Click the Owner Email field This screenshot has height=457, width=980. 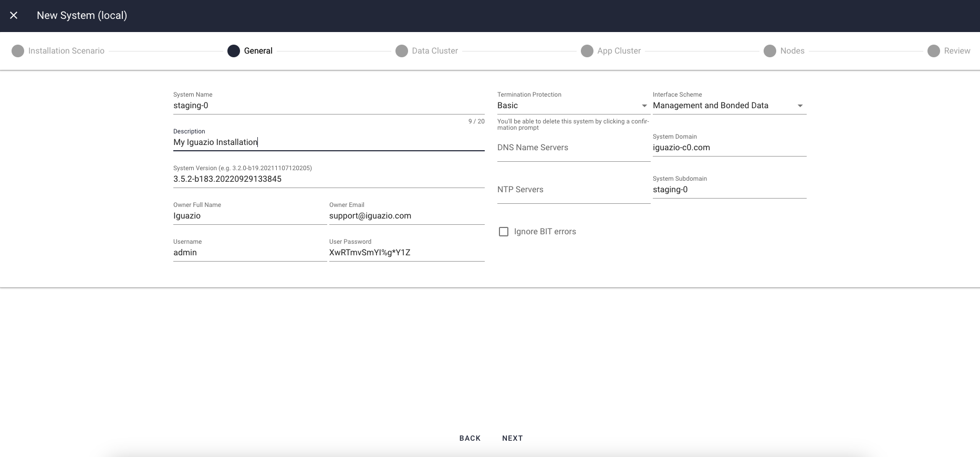click(407, 216)
